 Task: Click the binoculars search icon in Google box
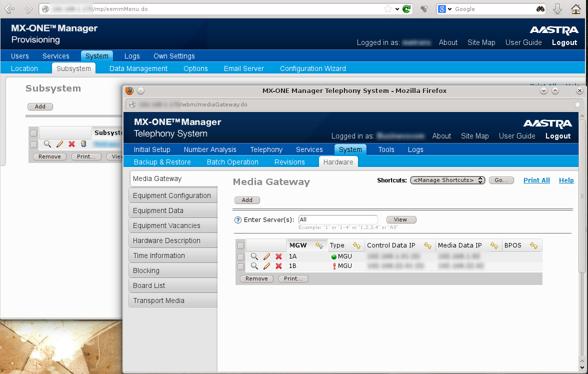tap(540, 9)
